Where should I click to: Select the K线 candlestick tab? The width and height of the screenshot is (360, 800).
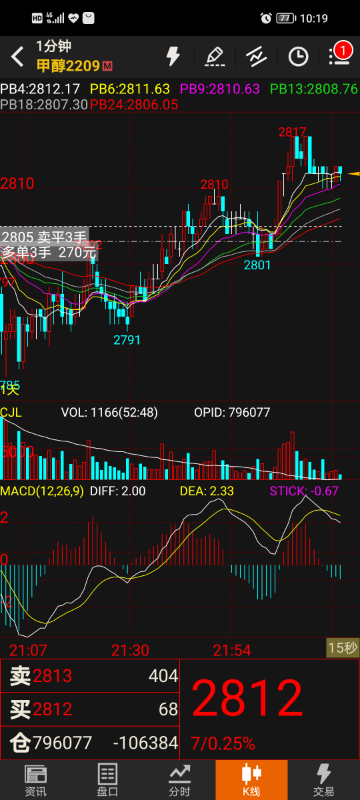click(251, 780)
